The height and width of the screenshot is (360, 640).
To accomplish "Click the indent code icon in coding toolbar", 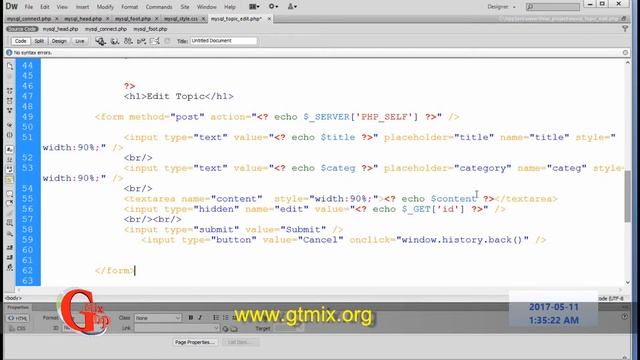I will 10,247.
